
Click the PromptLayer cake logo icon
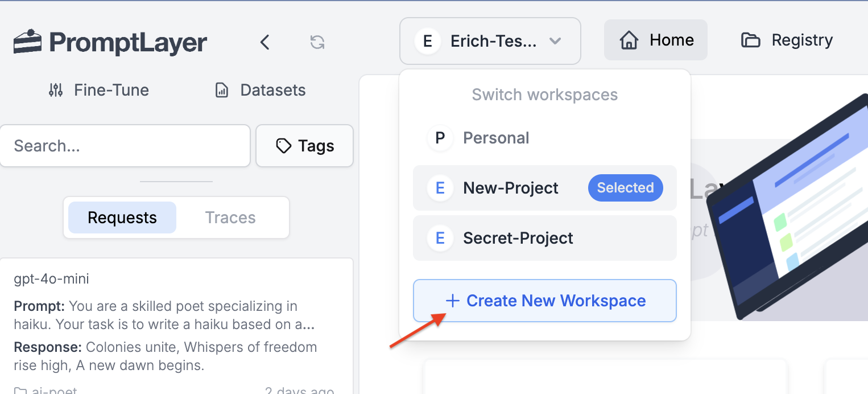click(x=28, y=42)
